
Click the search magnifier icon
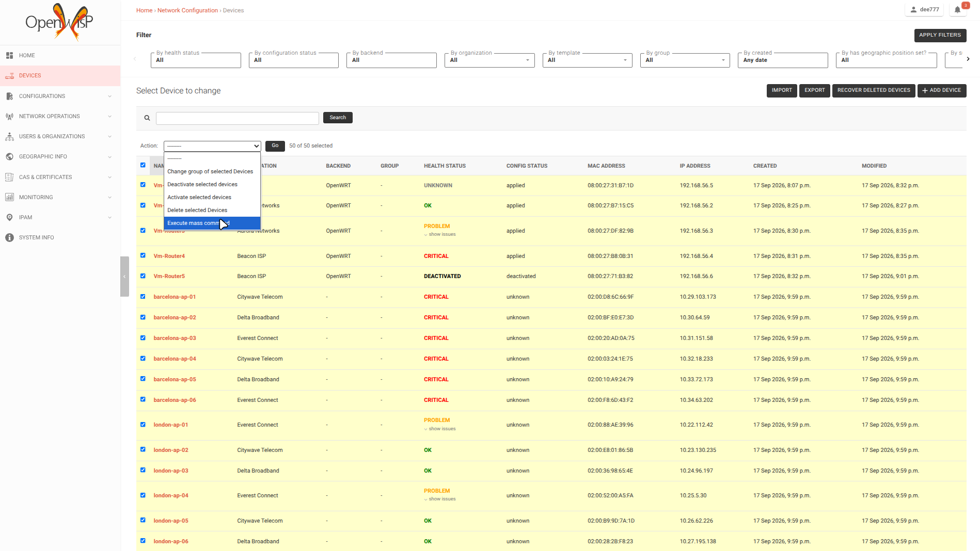(x=147, y=118)
